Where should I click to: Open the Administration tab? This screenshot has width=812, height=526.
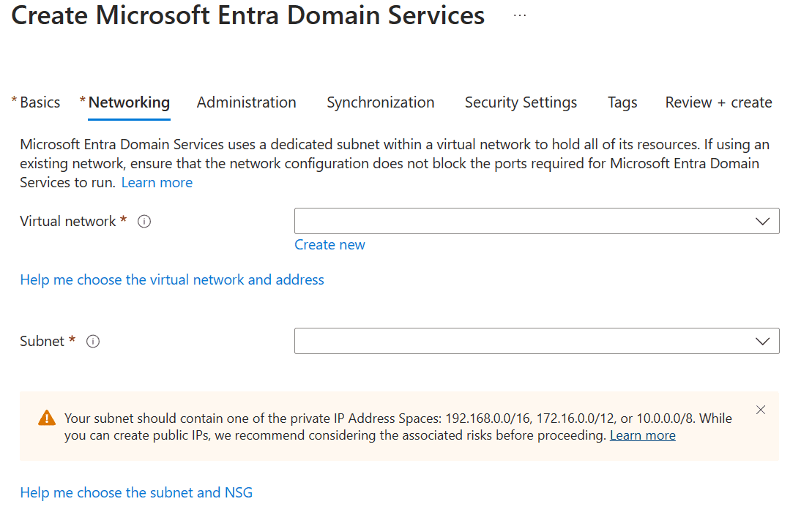247,102
